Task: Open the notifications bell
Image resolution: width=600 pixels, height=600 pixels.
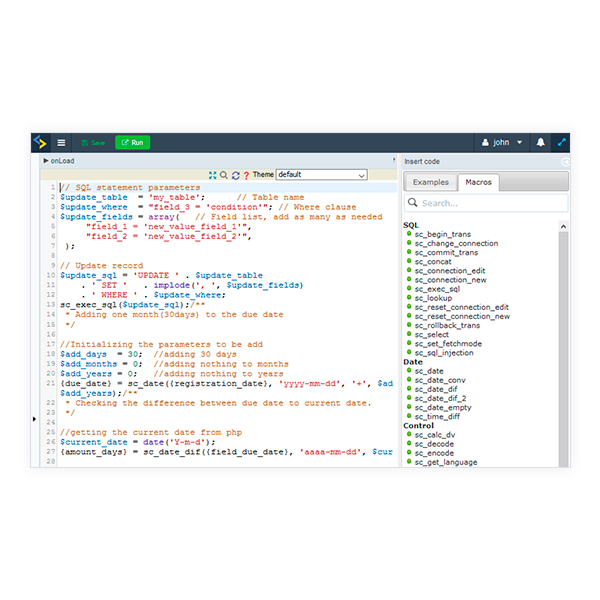Action: [x=541, y=142]
